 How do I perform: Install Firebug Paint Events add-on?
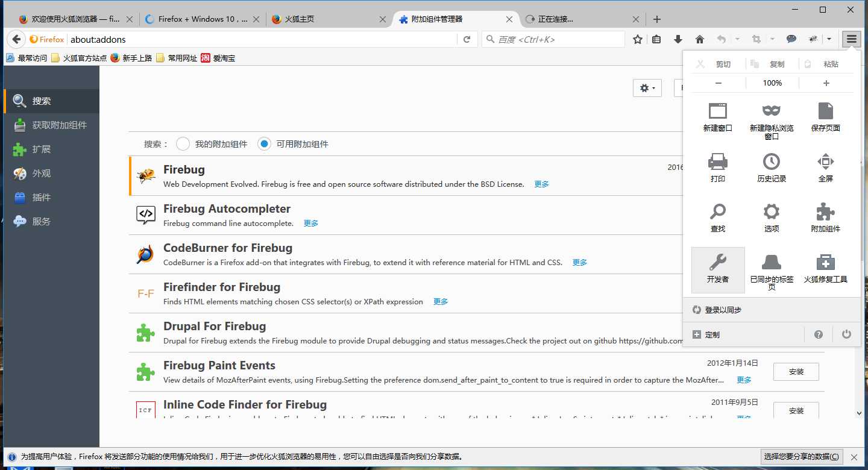pos(796,372)
